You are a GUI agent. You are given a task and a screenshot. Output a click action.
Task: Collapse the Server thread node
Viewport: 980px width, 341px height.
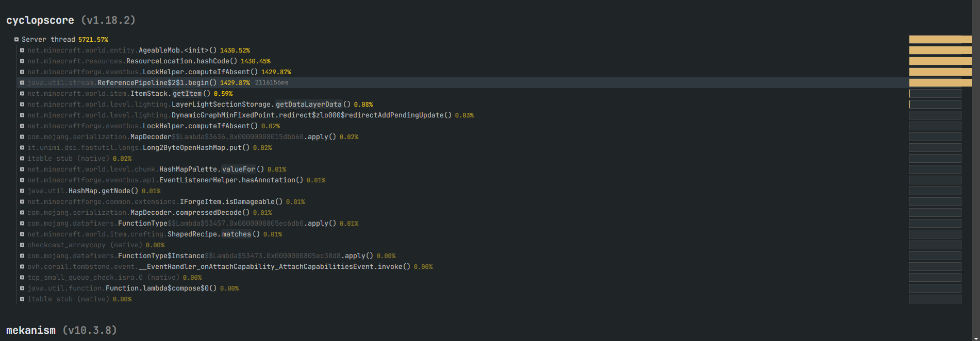(x=16, y=39)
